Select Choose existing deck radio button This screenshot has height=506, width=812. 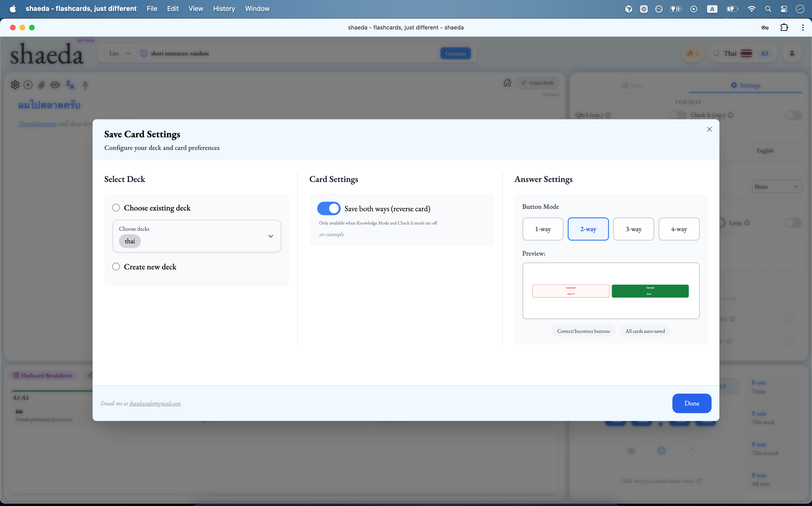click(116, 208)
